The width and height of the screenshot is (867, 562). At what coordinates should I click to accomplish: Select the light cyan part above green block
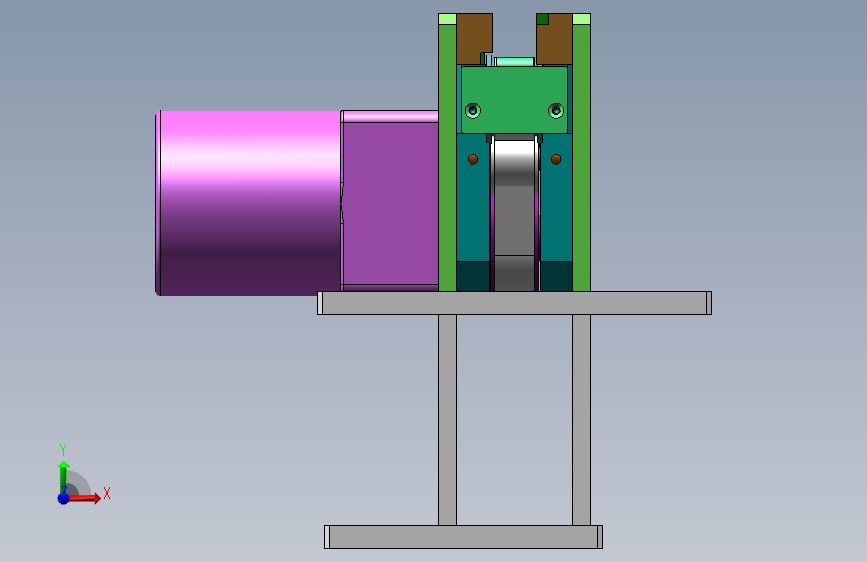[x=515, y=61]
